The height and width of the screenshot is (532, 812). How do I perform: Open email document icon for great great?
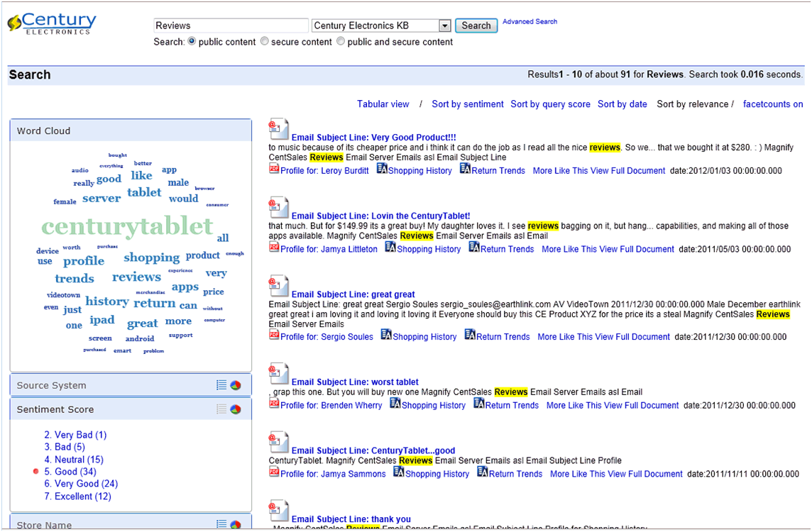point(279,286)
